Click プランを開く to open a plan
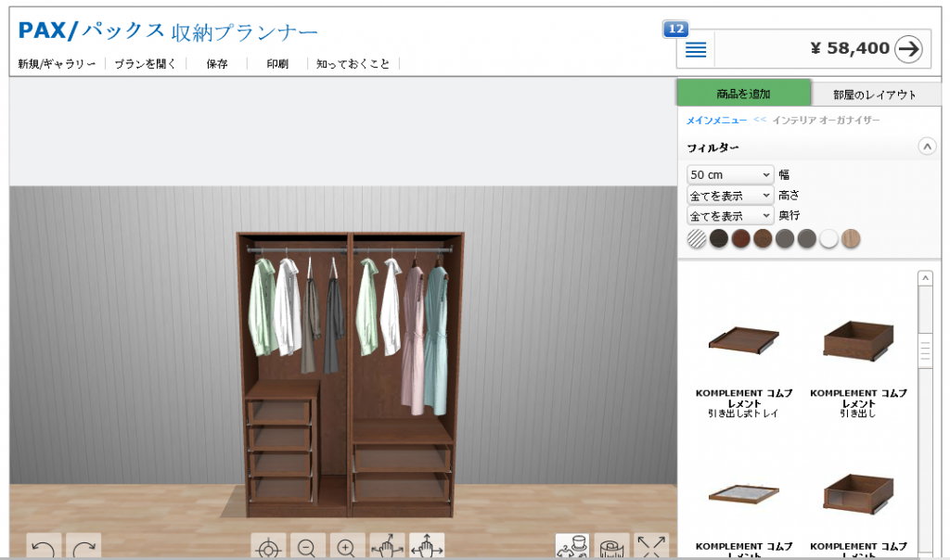This screenshot has height=560, width=950. [x=145, y=64]
